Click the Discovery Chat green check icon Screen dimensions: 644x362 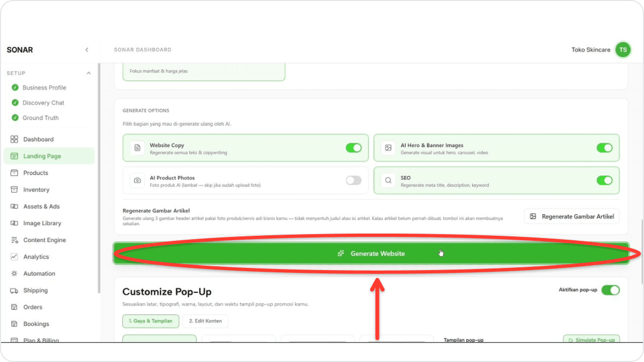coord(15,103)
